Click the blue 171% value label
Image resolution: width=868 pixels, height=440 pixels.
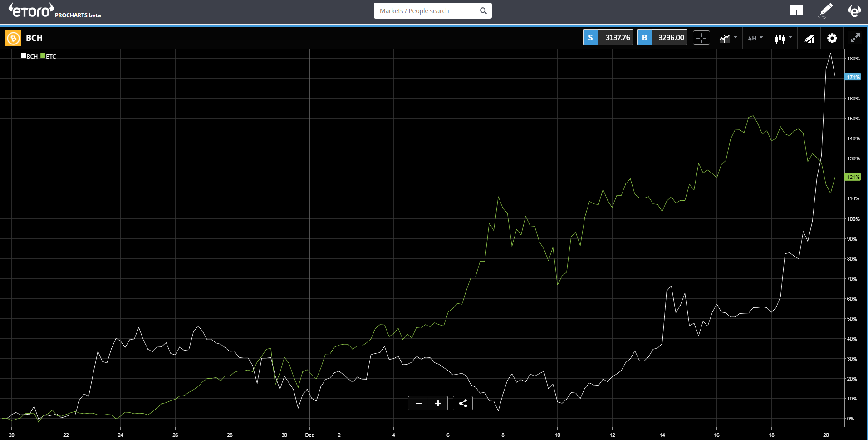coord(853,77)
